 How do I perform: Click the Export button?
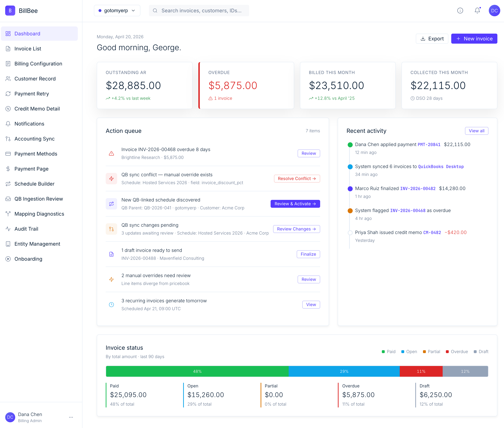tap(432, 39)
